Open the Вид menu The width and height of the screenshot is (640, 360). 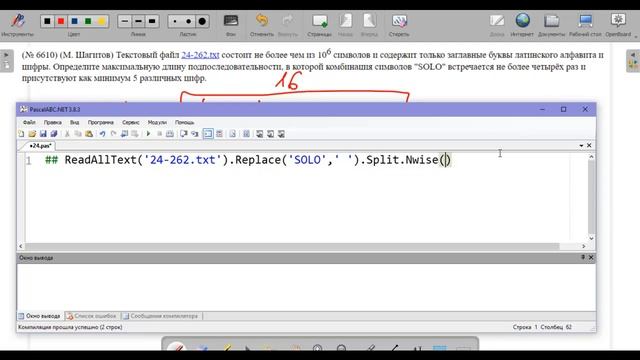(74, 122)
